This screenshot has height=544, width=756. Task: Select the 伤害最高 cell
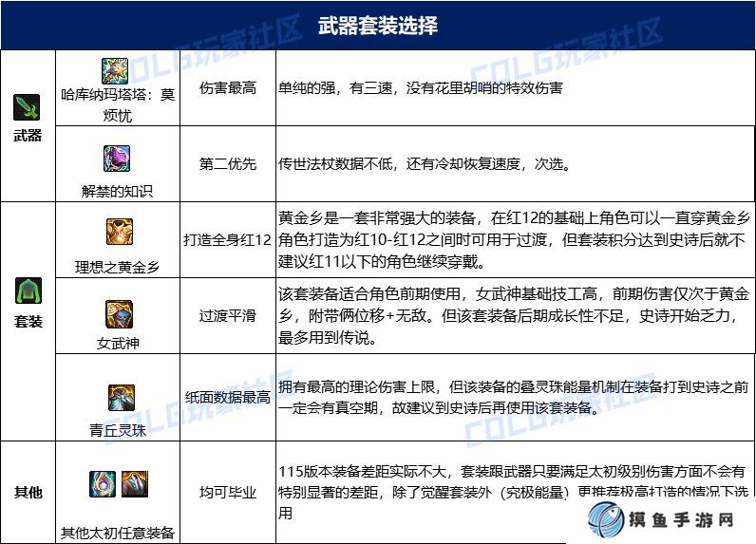[x=228, y=88]
